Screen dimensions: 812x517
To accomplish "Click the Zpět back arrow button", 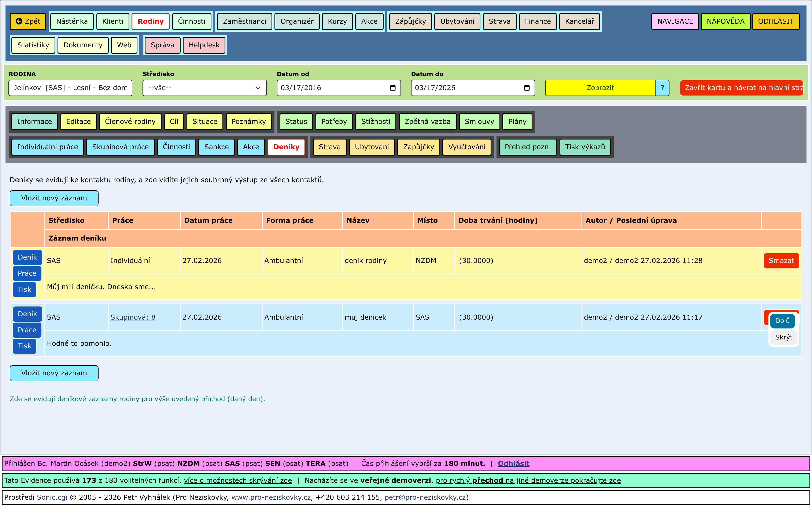I will pyautogui.click(x=28, y=21).
